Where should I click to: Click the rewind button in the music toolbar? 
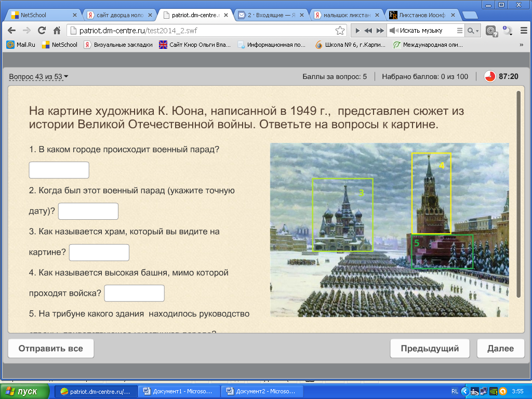click(368, 31)
